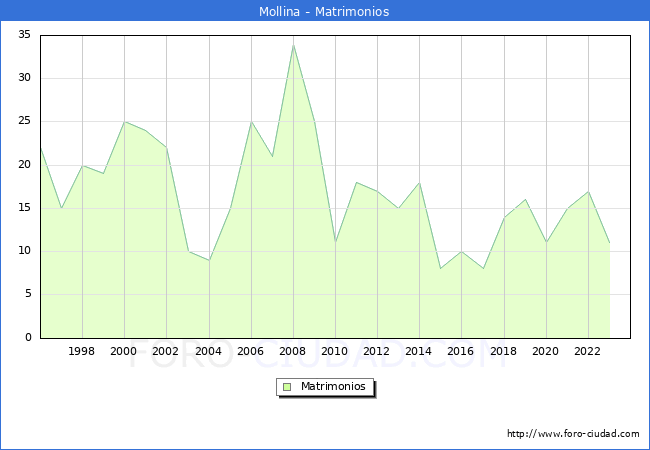Click the x-axis label 1998
The width and height of the screenshot is (650, 450).
[81, 351]
